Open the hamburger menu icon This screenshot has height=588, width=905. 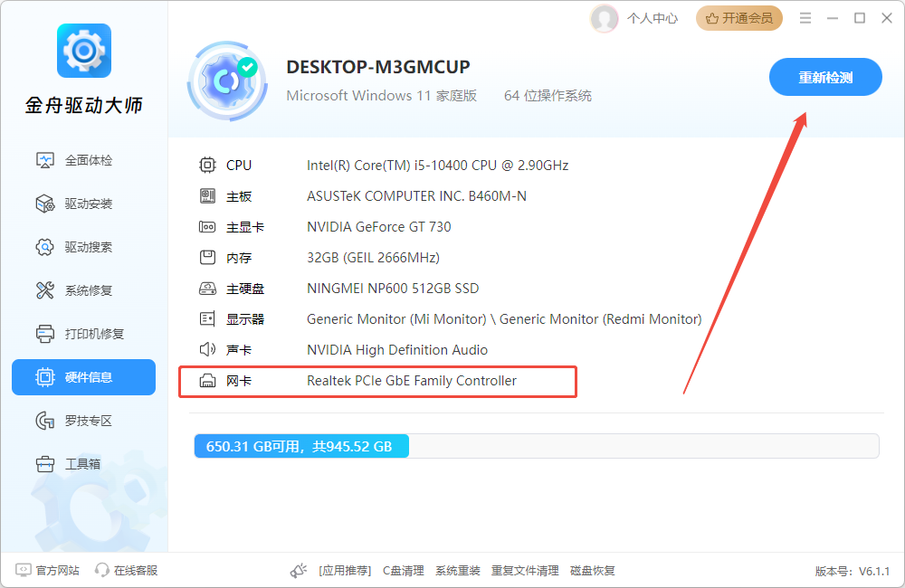[805, 18]
